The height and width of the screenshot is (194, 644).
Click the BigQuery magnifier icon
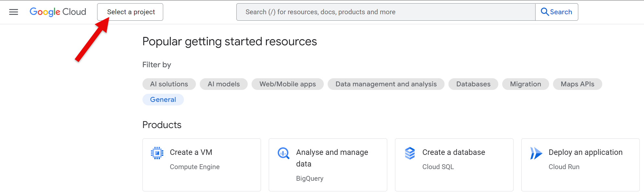[x=283, y=153]
